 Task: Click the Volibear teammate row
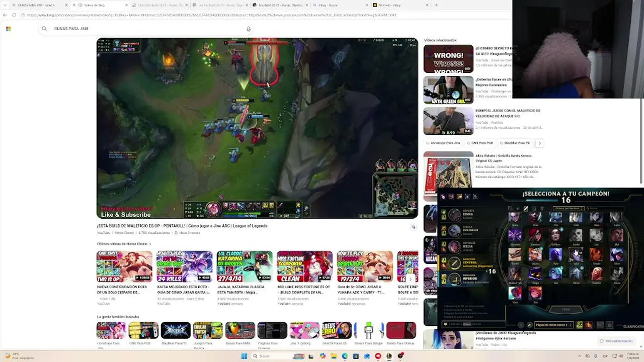[x=467, y=230]
